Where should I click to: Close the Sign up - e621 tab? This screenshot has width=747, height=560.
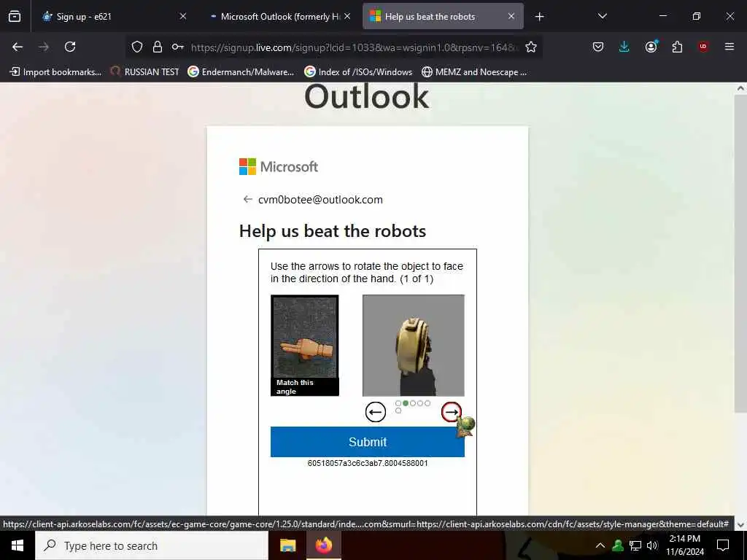pos(183,16)
